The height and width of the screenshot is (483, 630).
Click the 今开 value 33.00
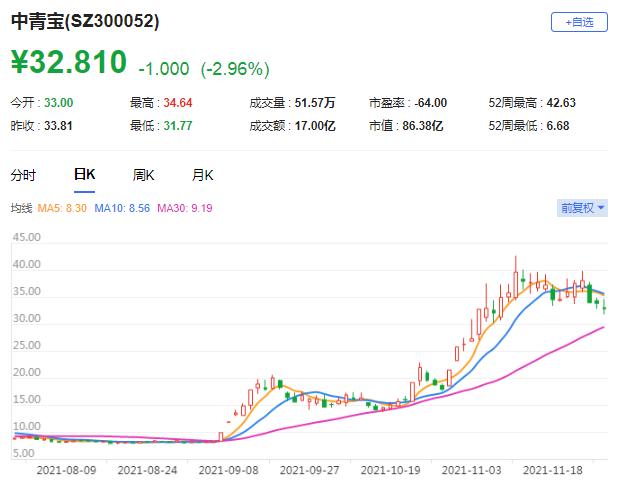[x=59, y=103]
